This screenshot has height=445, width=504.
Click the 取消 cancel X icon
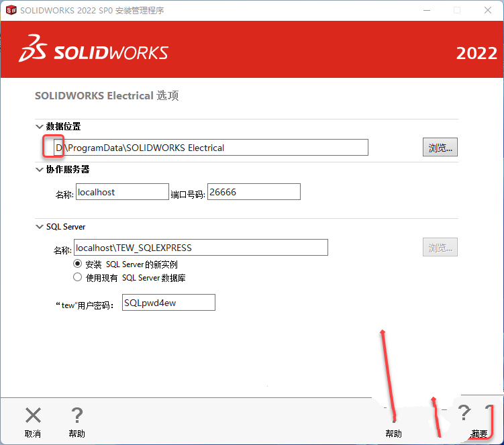point(33,415)
